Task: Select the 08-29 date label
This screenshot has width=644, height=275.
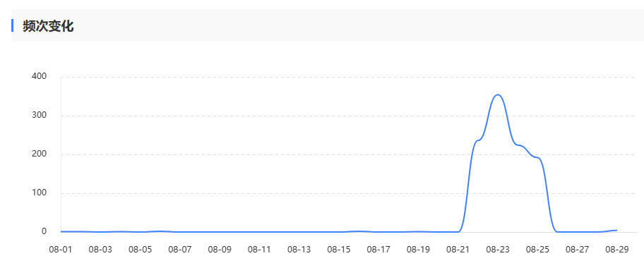Action: point(617,250)
